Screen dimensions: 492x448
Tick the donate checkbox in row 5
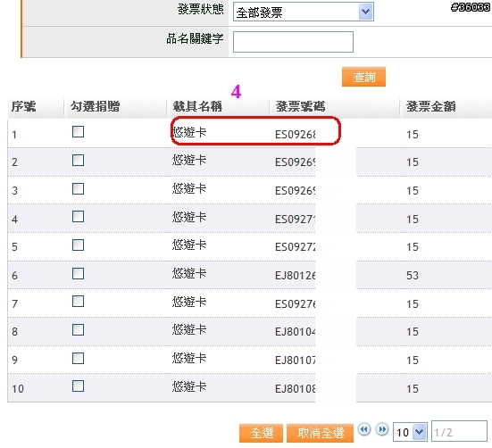point(78,245)
